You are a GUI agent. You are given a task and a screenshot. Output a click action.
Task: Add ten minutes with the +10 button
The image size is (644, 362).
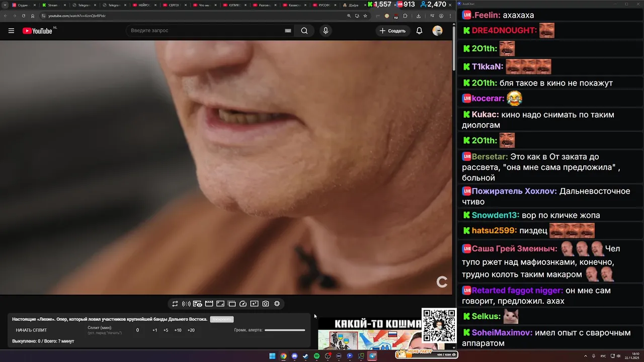click(x=178, y=330)
